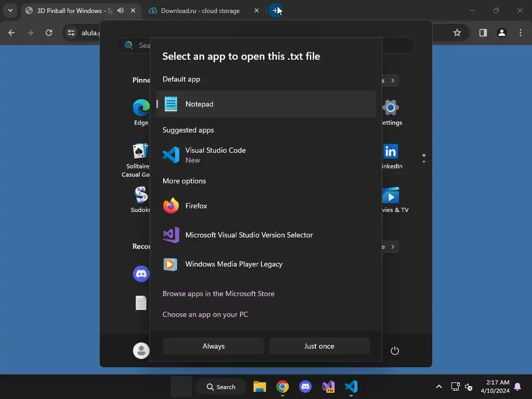Switch to 3D Pinball for Windows tab
532x399 pixels.
(74, 10)
